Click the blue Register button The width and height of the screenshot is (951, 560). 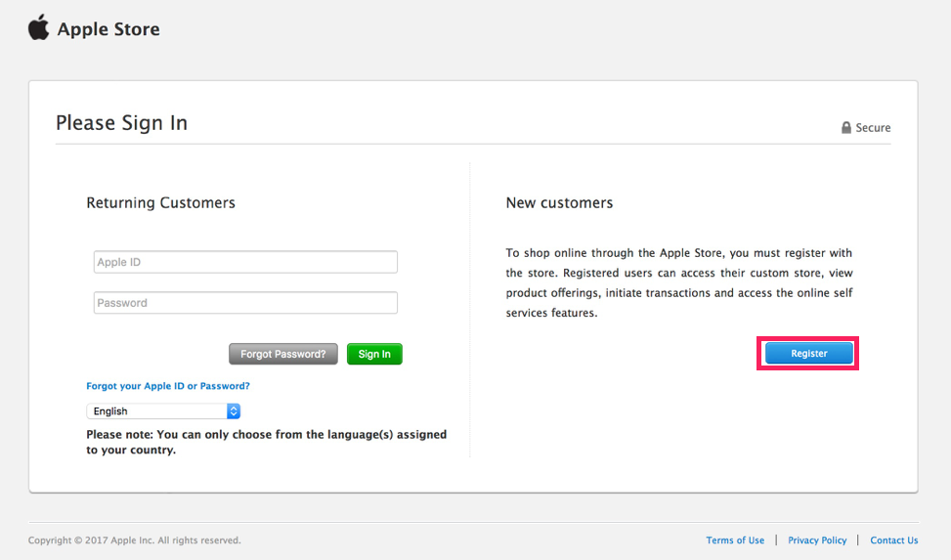[x=808, y=354]
